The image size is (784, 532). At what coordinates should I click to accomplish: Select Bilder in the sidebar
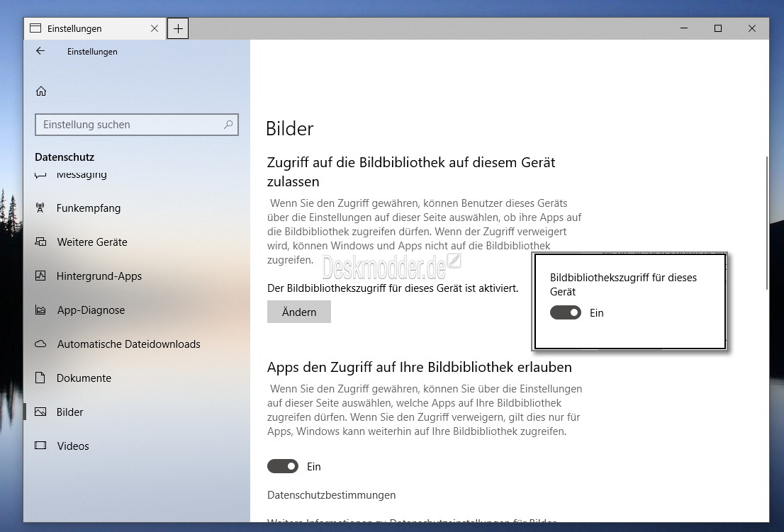137,412
